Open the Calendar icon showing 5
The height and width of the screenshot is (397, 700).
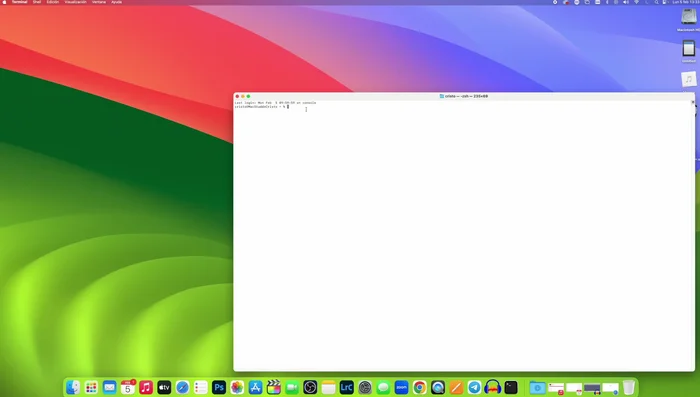(128, 387)
